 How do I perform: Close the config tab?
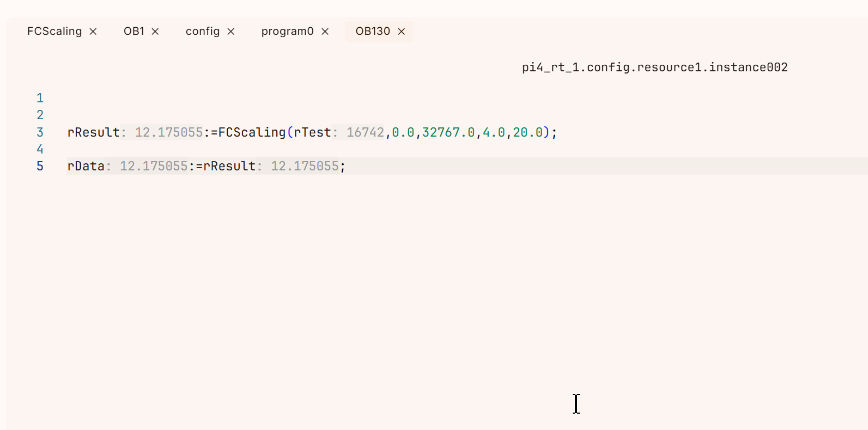coord(231,32)
